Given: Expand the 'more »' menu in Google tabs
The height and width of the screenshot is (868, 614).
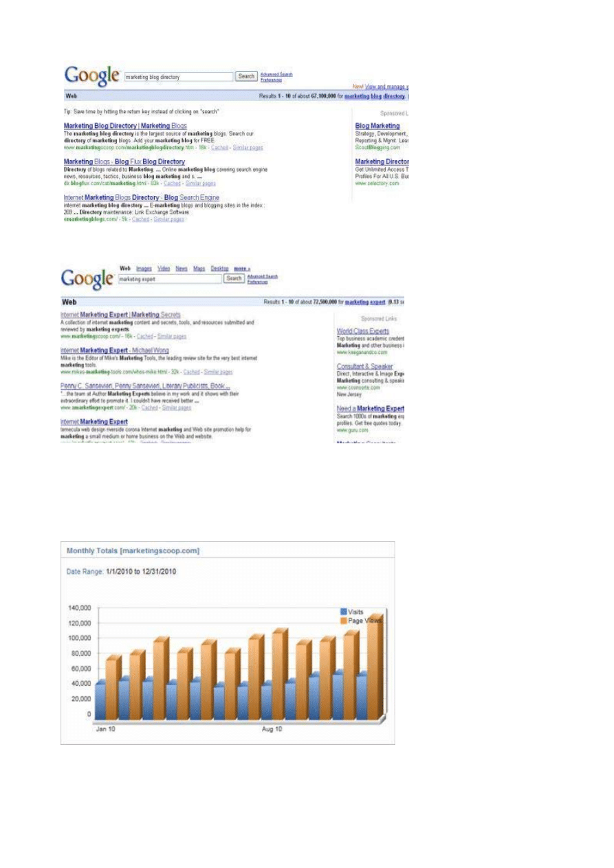Looking at the screenshot, I should tap(242, 269).
